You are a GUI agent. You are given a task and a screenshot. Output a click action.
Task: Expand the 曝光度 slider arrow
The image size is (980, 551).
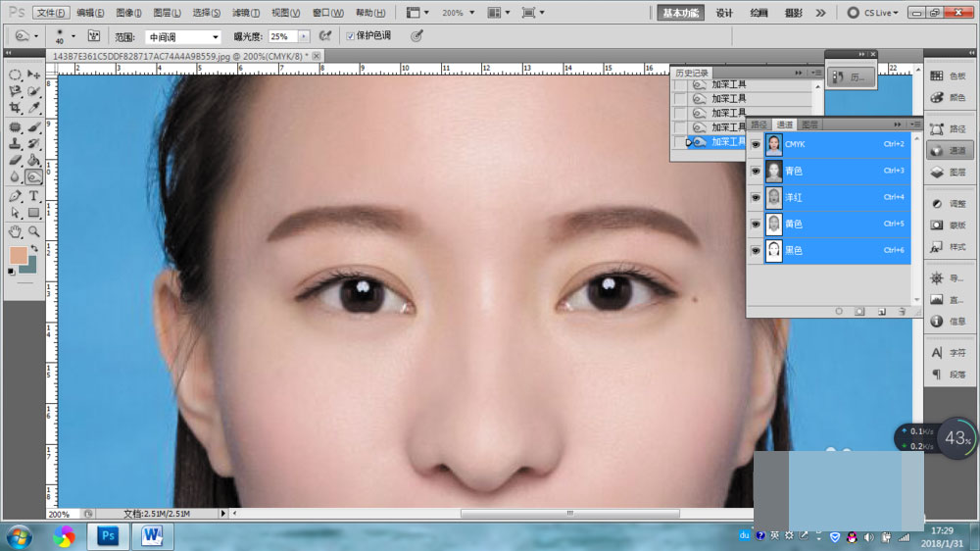304,37
